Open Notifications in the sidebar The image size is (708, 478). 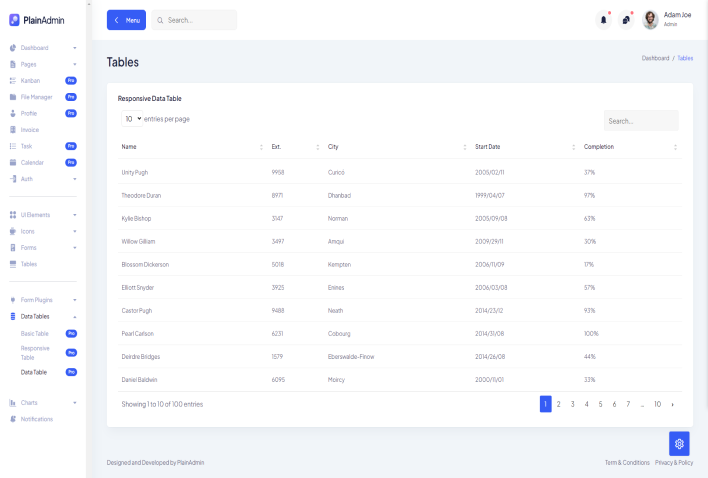tap(37, 419)
